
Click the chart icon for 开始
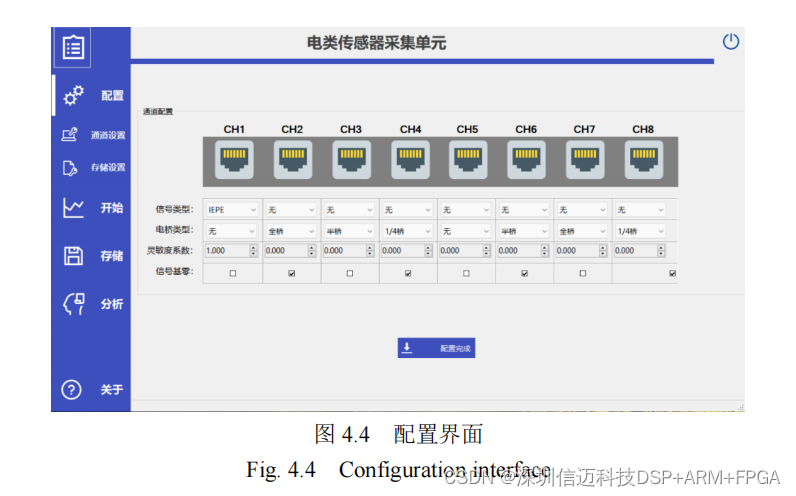(73, 208)
